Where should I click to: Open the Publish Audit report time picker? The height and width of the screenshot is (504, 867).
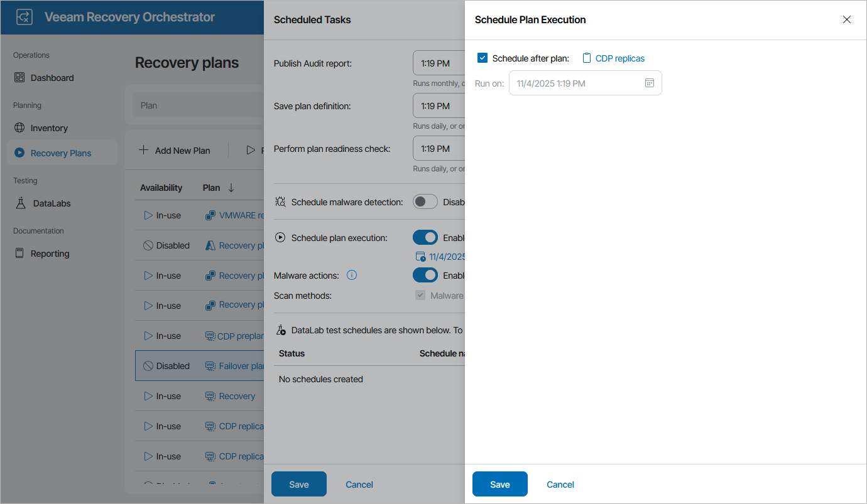(439, 63)
